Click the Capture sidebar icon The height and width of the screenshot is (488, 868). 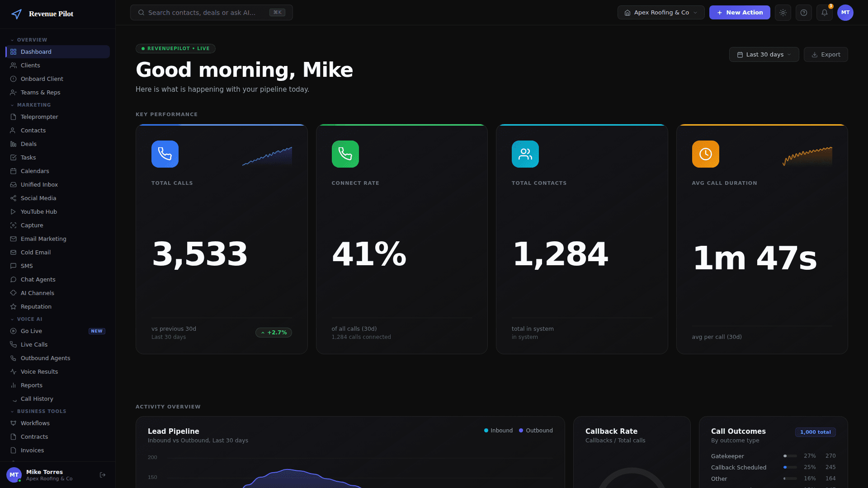pos(13,225)
